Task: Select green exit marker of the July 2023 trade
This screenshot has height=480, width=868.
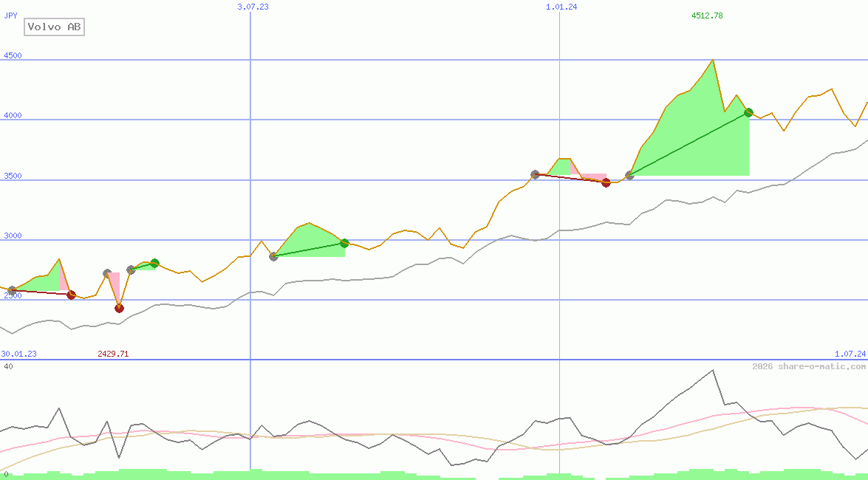Action: pos(344,243)
